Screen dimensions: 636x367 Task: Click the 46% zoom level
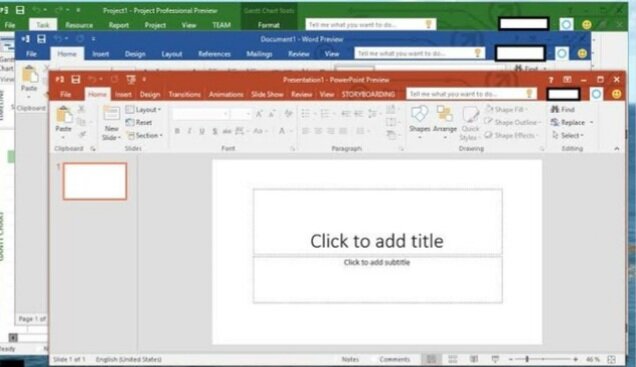593,359
